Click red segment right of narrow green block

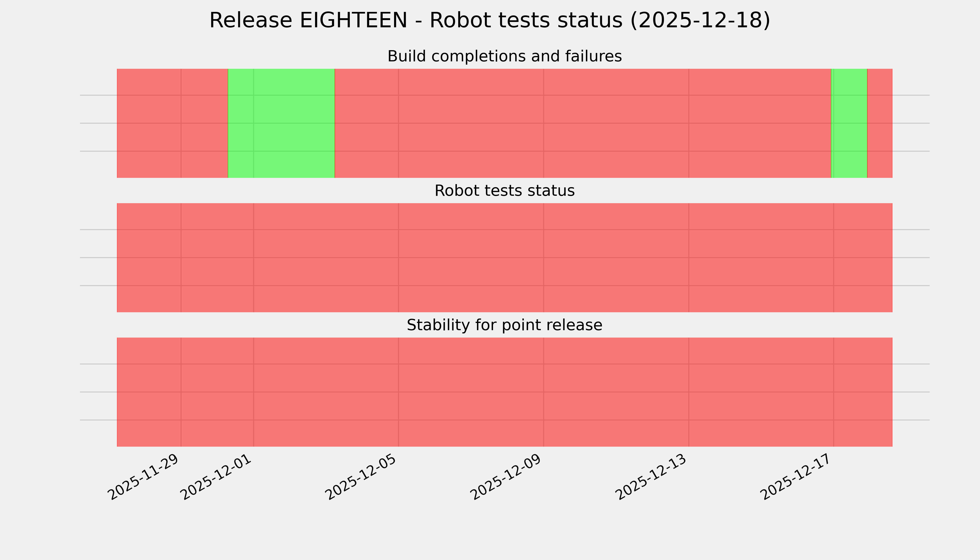[x=880, y=123]
